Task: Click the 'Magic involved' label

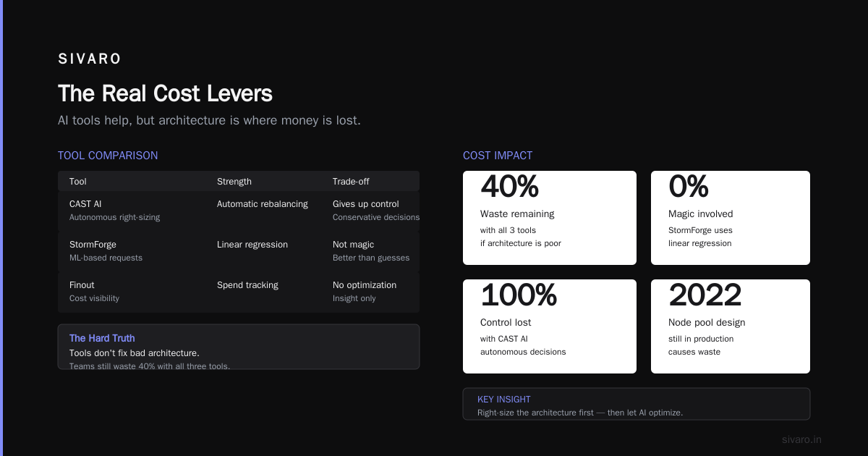Action: (x=701, y=214)
